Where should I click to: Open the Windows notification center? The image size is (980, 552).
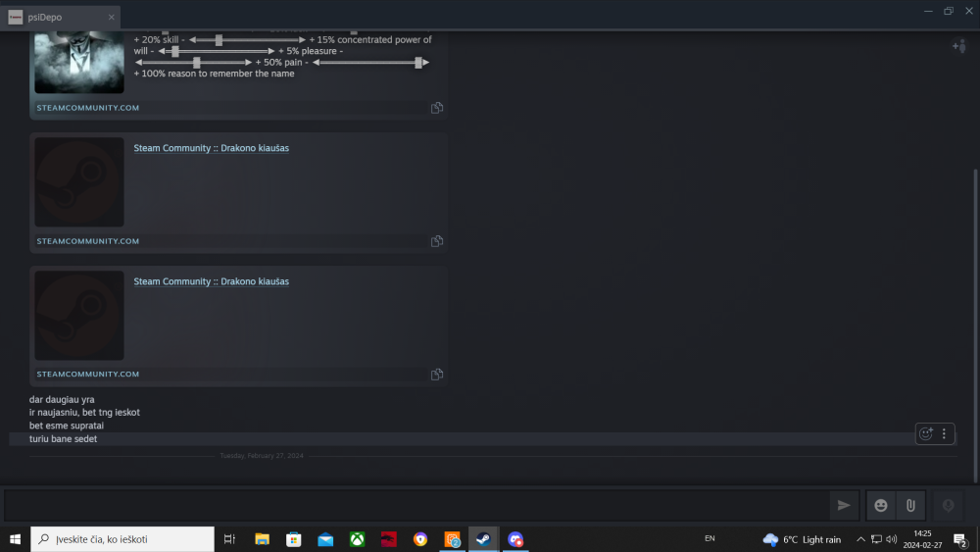tap(960, 539)
